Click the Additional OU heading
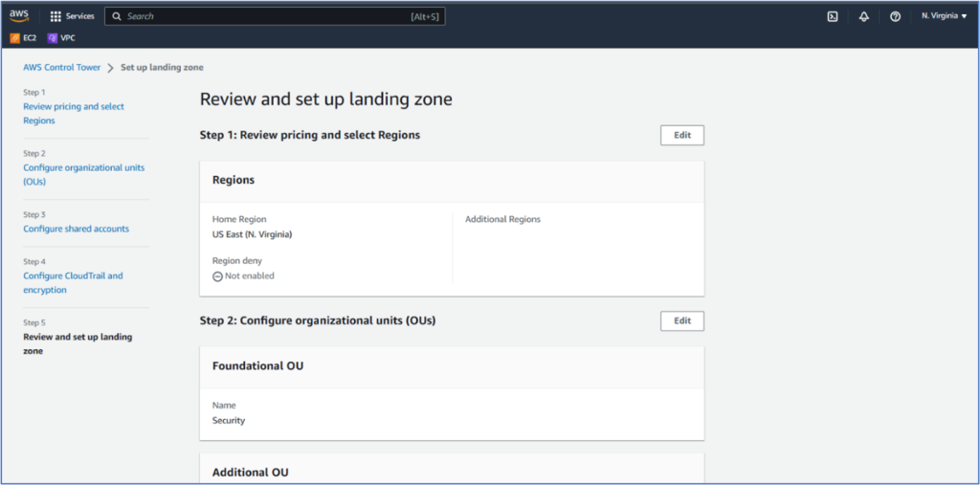Screen dimensions: 980x485 tap(251, 473)
